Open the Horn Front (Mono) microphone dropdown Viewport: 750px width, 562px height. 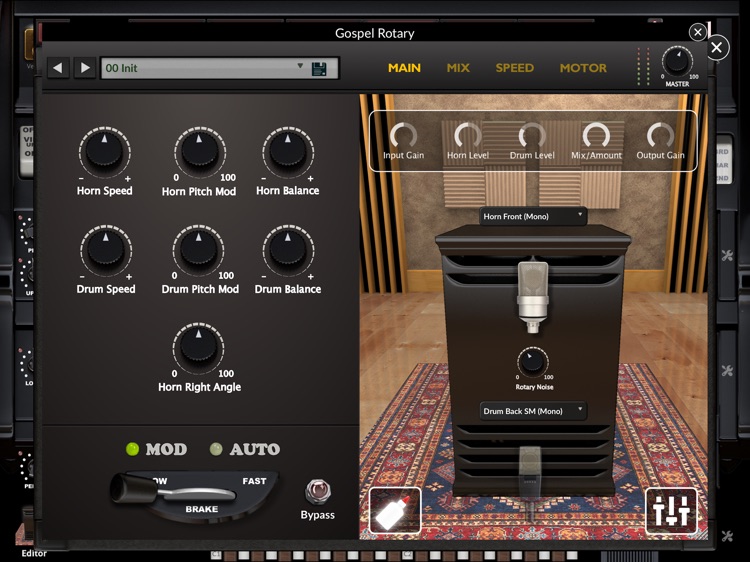533,216
